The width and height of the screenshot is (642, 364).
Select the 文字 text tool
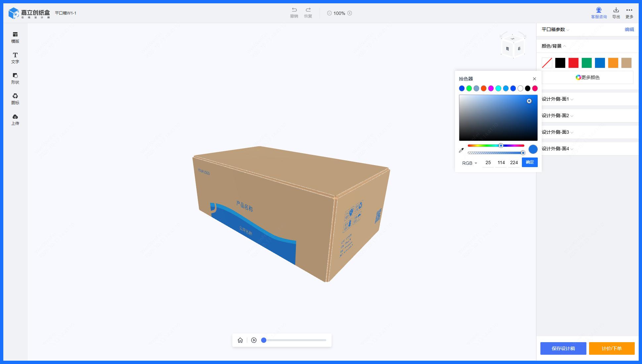15,58
